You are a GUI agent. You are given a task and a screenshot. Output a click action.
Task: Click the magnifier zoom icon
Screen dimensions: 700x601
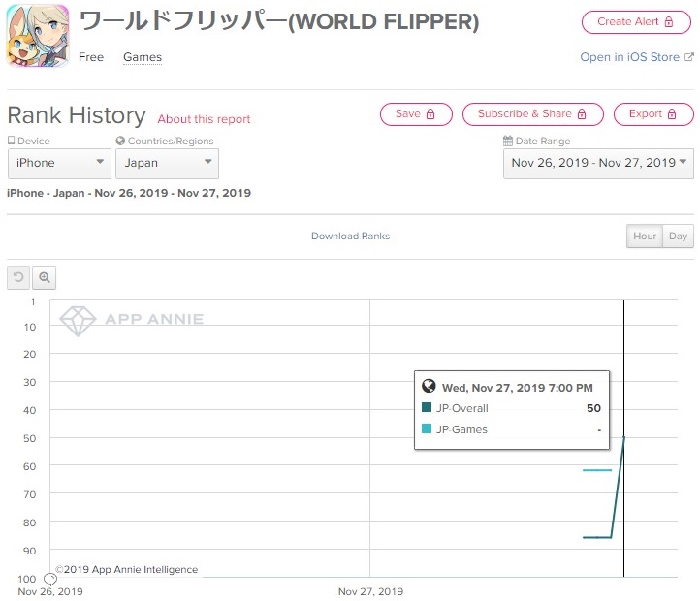tap(44, 277)
